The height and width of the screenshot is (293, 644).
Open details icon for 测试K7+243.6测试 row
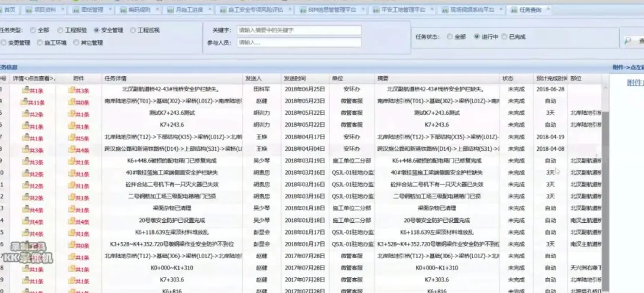click(25, 113)
